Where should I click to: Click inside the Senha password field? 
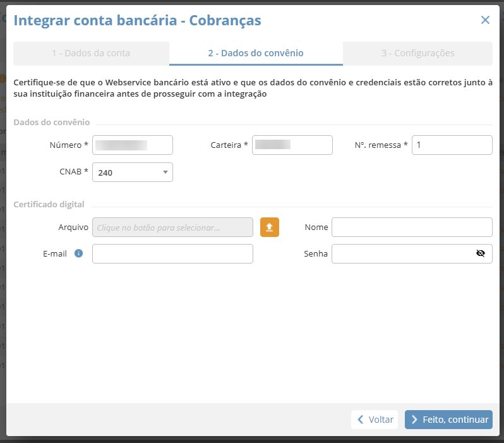click(402, 254)
